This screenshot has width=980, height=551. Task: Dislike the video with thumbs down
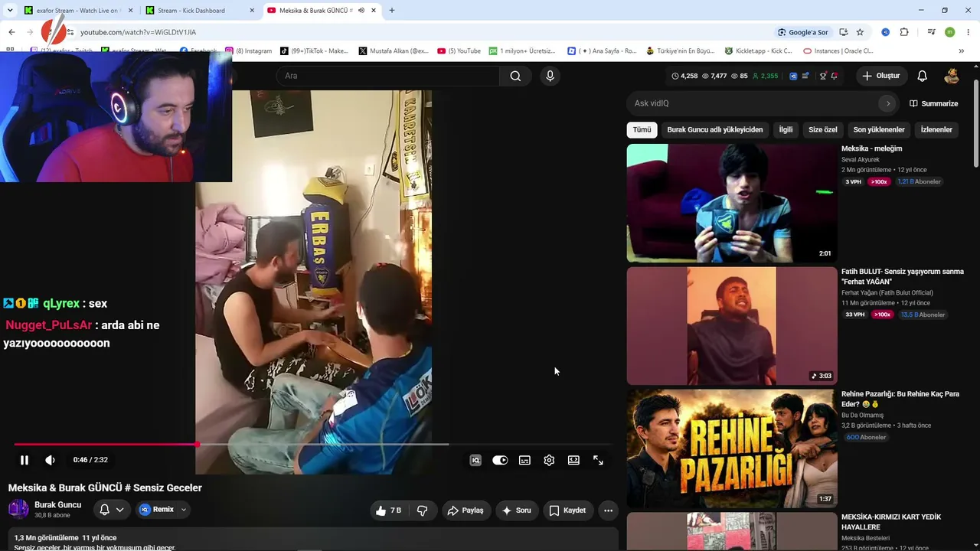423,510
